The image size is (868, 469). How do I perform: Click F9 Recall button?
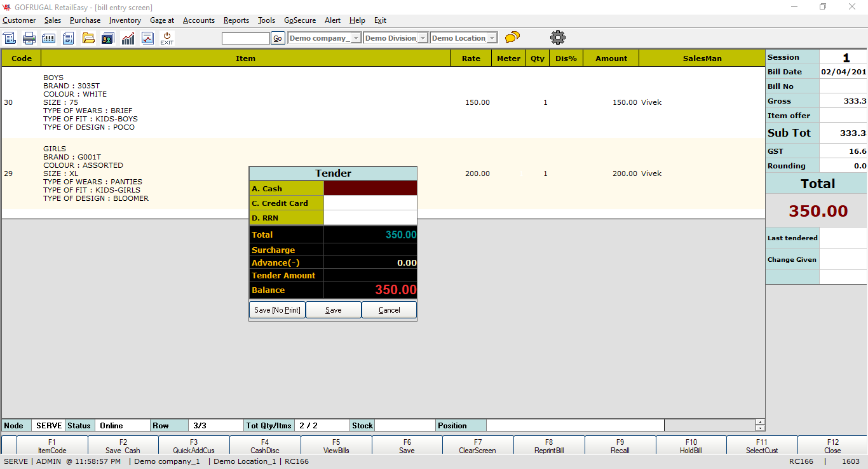620,446
